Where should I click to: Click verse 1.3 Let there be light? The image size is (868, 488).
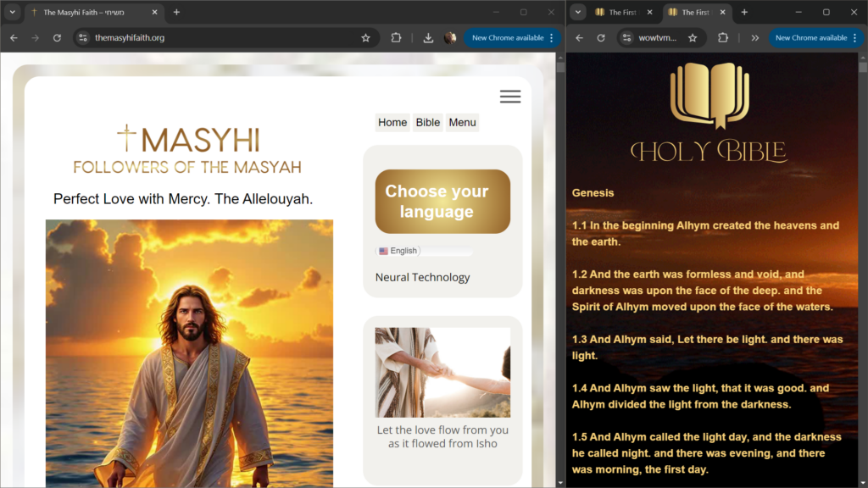[707, 347]
